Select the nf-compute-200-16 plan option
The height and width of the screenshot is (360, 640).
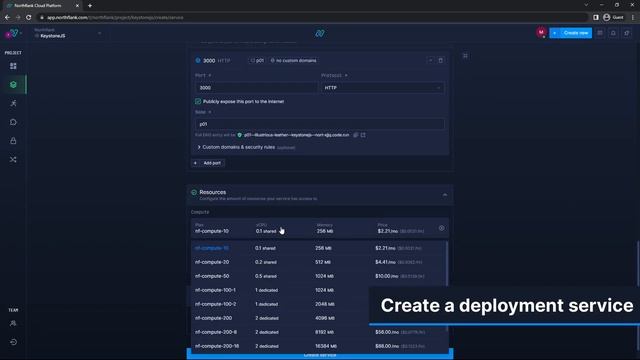click(x=319, y=346)
